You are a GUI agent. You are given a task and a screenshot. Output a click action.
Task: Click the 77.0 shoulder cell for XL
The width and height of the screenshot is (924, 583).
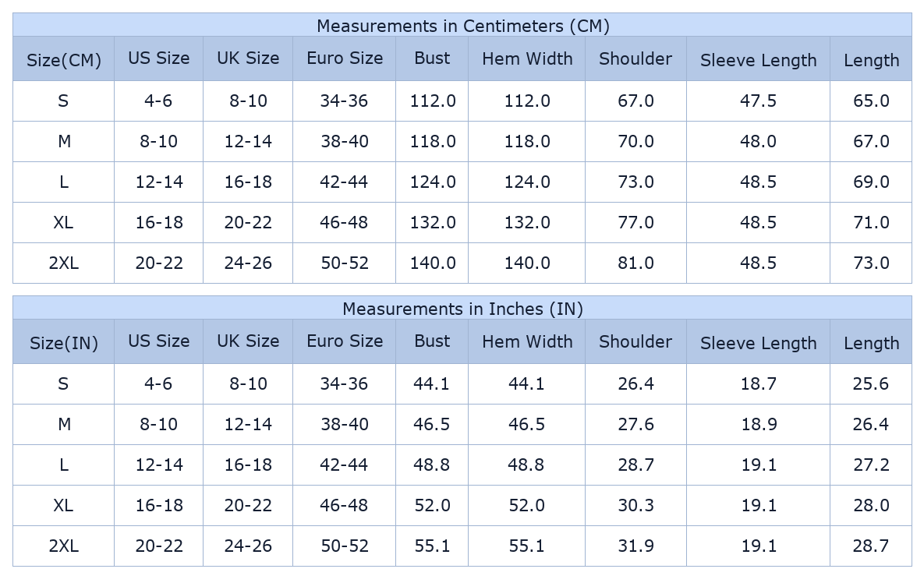coord(635,222)
